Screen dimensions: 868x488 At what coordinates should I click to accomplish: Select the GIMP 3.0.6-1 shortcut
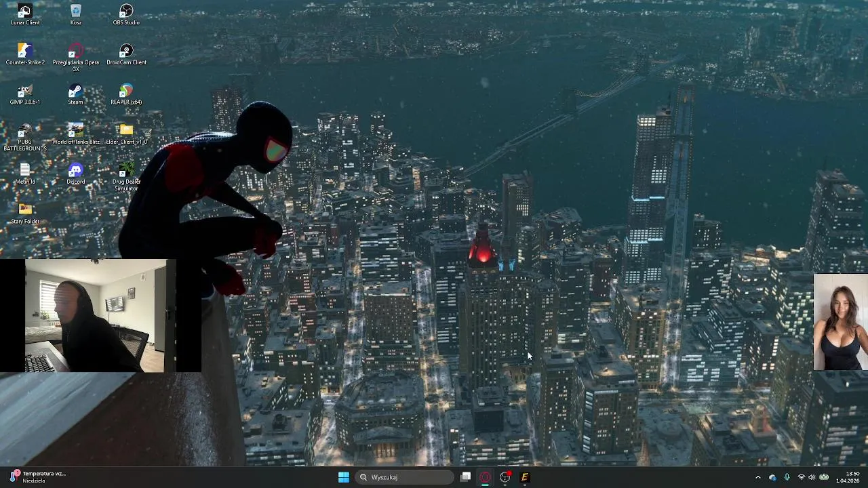(25, 94)
